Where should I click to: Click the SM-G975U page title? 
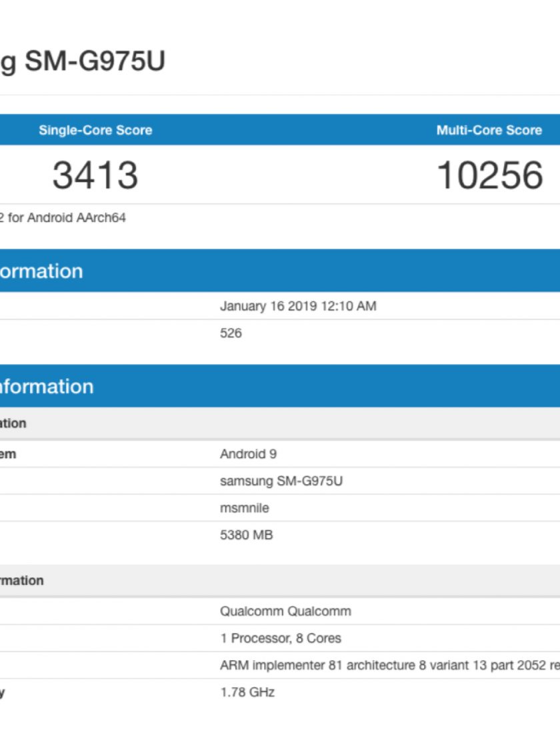tap(83, 61)
